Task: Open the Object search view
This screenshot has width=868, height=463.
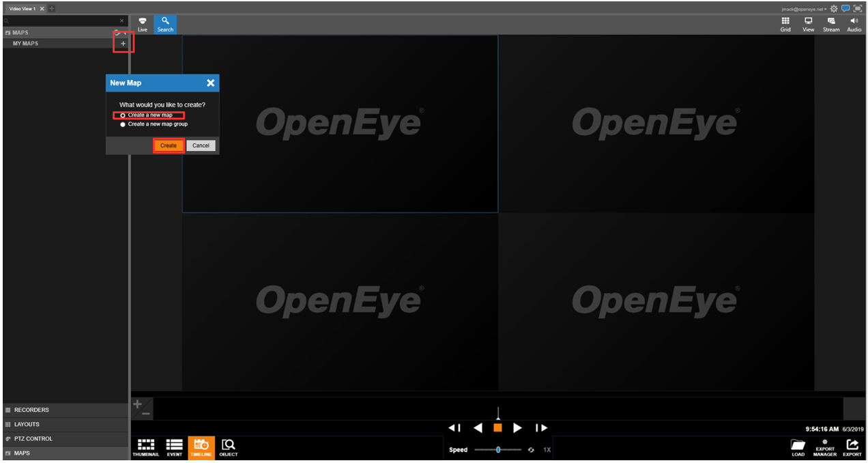Action: pos(229,447)
